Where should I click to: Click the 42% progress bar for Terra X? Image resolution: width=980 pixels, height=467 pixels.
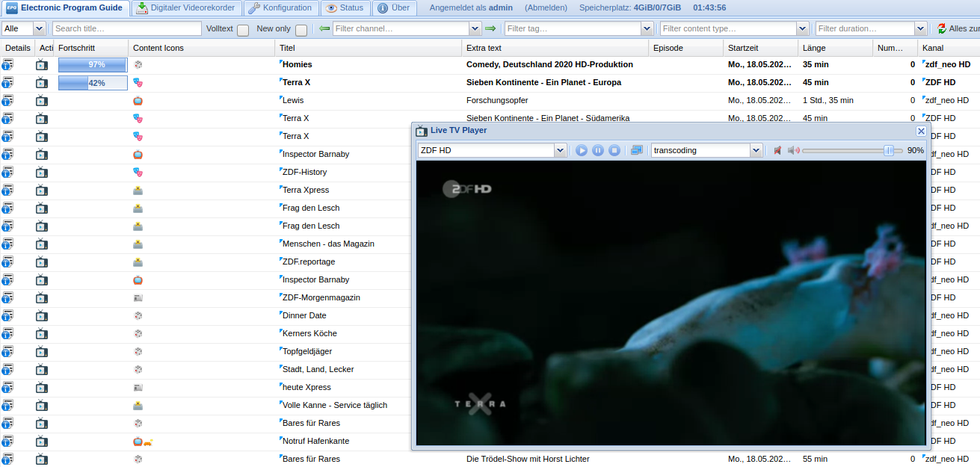(93, 83)
